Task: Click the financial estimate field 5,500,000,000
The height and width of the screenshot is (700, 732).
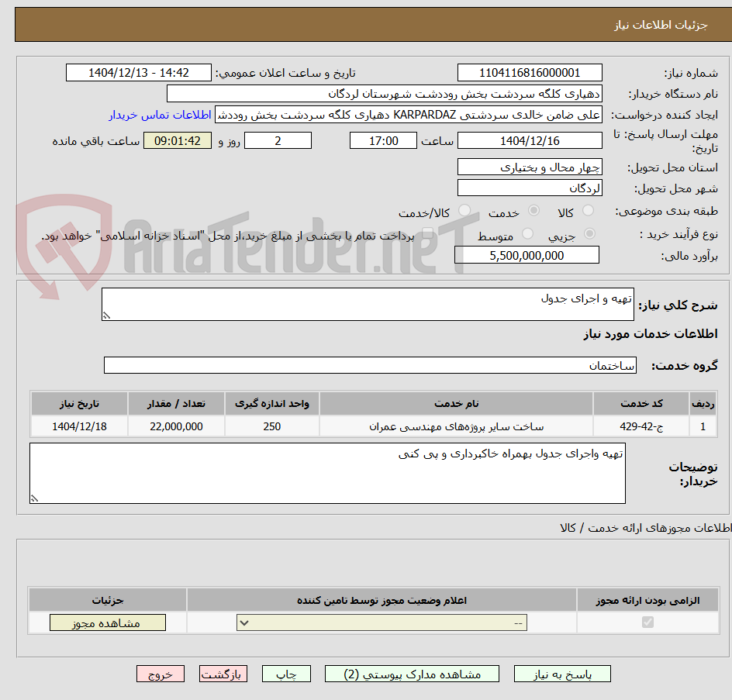Action: (527, 255)
